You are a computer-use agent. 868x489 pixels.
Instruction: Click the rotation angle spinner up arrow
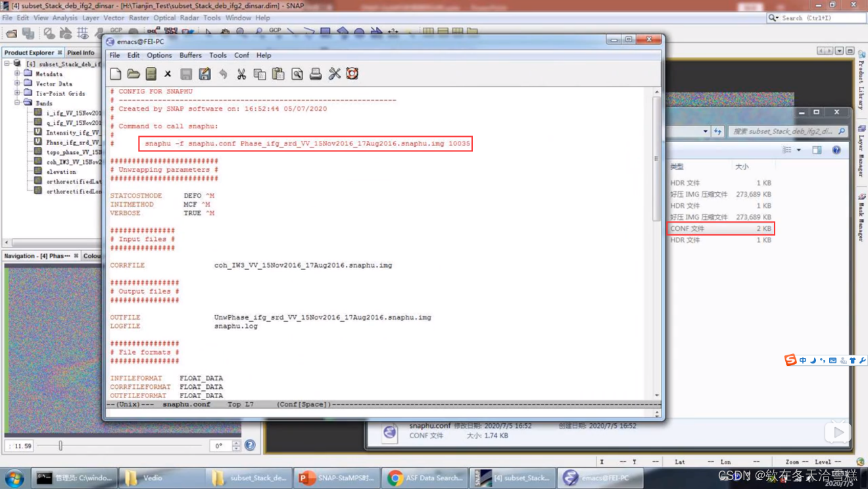click(236, 443)
